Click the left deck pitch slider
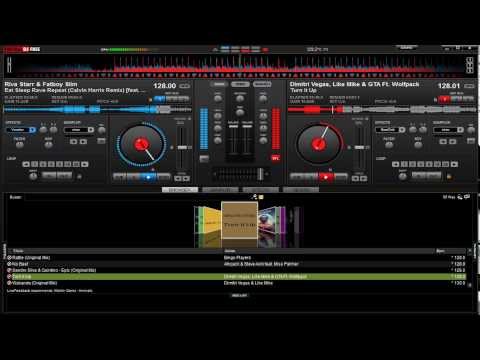 [182, 147]
